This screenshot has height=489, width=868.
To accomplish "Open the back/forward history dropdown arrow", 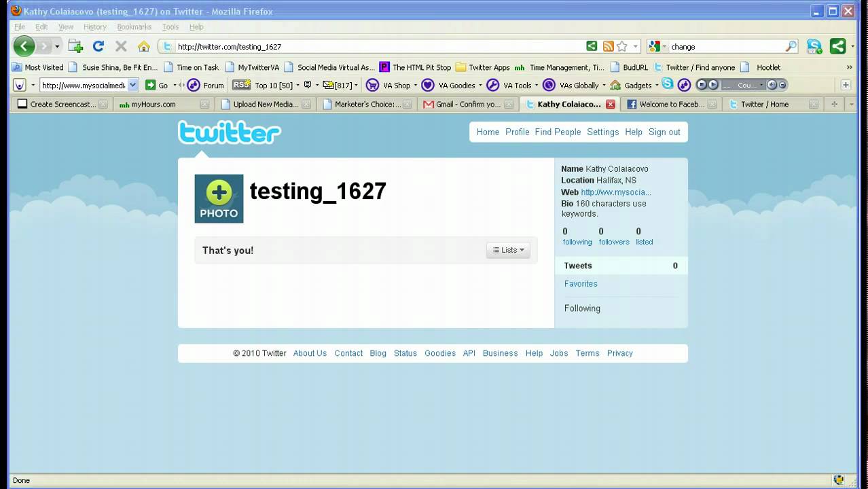I will (57, 46).
